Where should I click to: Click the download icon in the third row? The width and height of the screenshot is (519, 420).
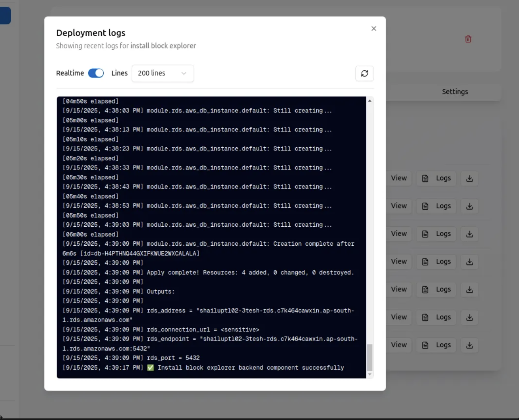tap(469, 234)
